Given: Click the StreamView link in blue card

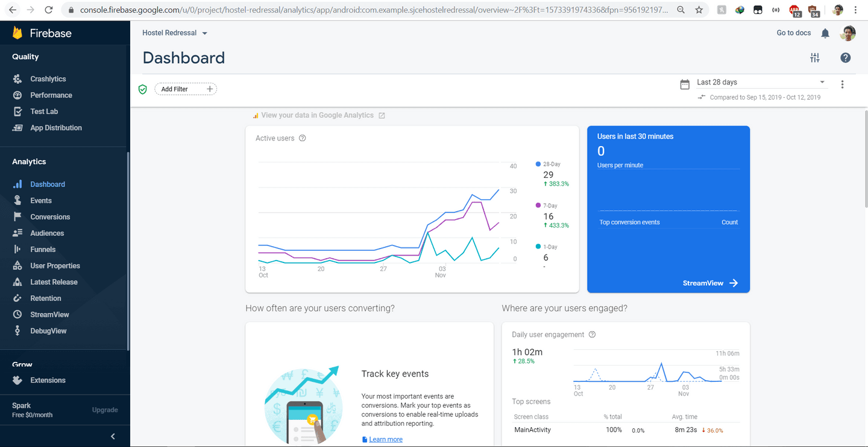Looking at the screenshot, I should [x=710, y=283].
